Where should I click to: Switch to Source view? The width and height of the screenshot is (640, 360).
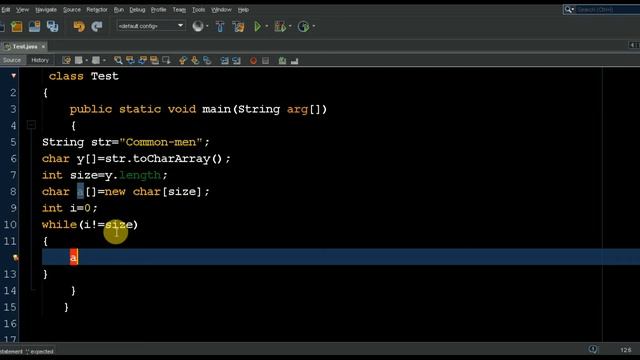(x=12, y=60)
